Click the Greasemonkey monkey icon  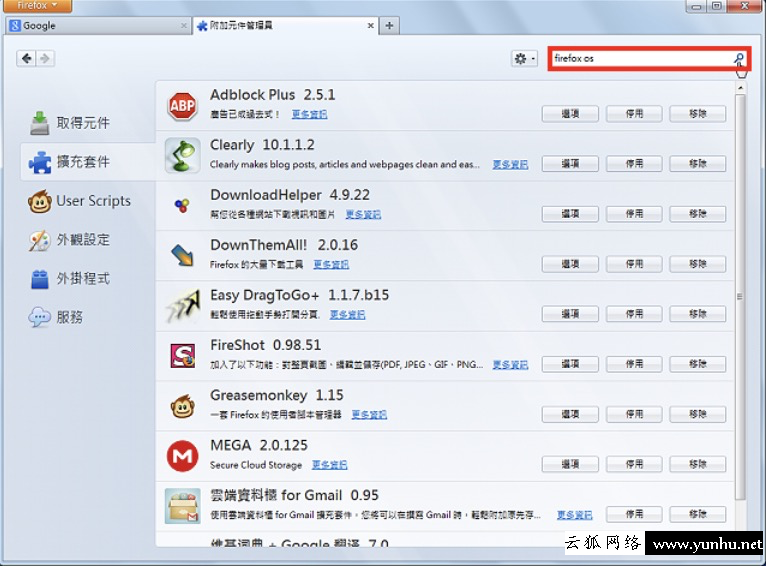[183, 406]
